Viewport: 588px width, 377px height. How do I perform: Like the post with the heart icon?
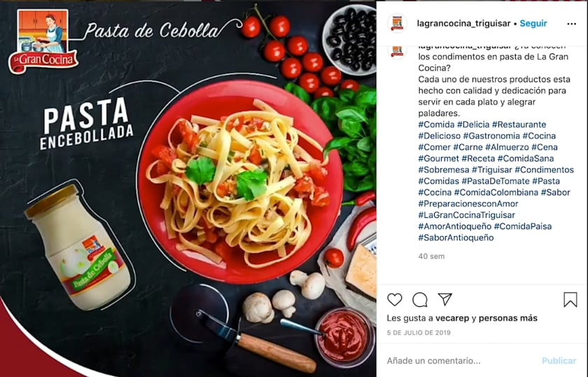[x=395, y=300]
